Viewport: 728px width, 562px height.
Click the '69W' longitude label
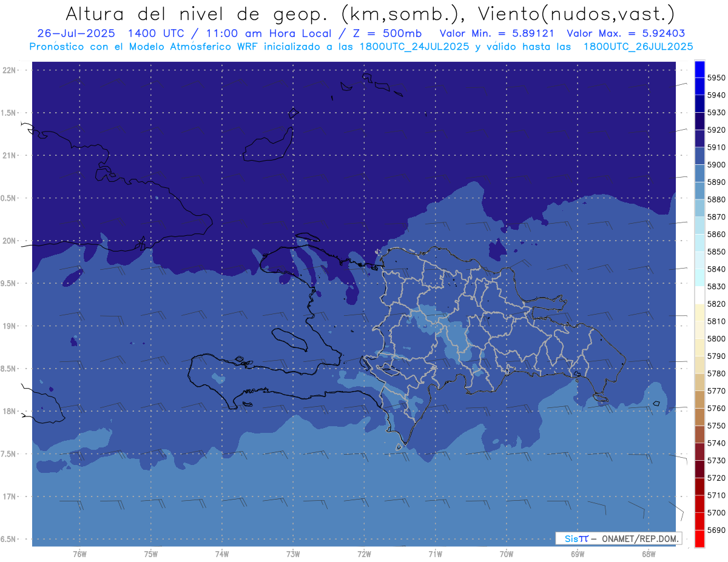click(578, 555)
